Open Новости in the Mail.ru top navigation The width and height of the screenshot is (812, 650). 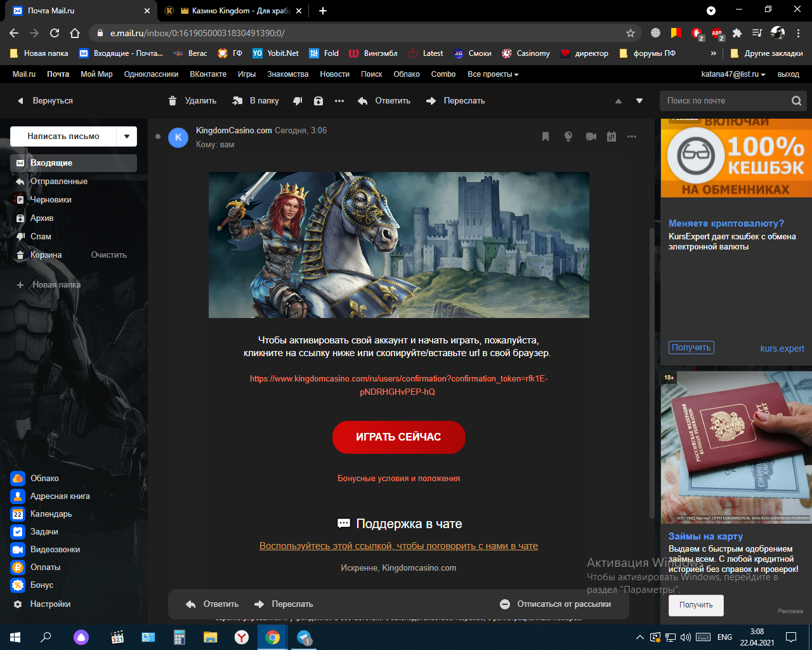pos(335,74)
